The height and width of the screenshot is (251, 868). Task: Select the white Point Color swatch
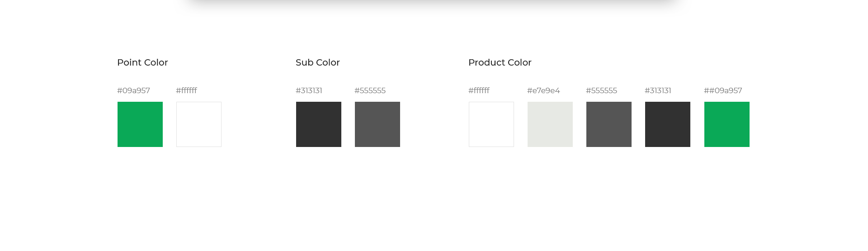point(199,124)
